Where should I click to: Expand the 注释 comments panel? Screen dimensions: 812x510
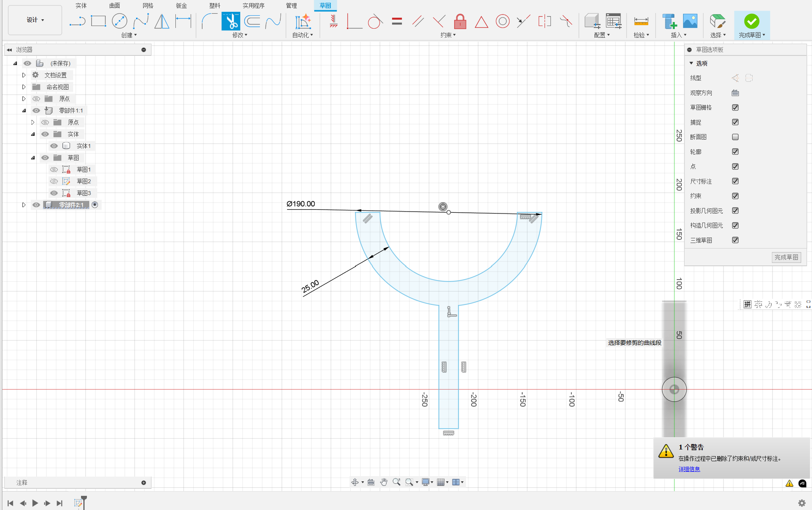(x=144, y=482)
